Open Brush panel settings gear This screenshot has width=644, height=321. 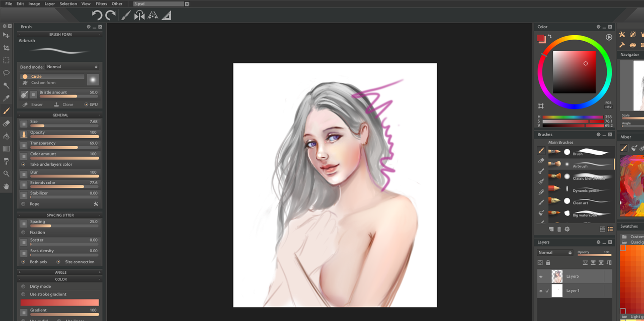point(89,27)
